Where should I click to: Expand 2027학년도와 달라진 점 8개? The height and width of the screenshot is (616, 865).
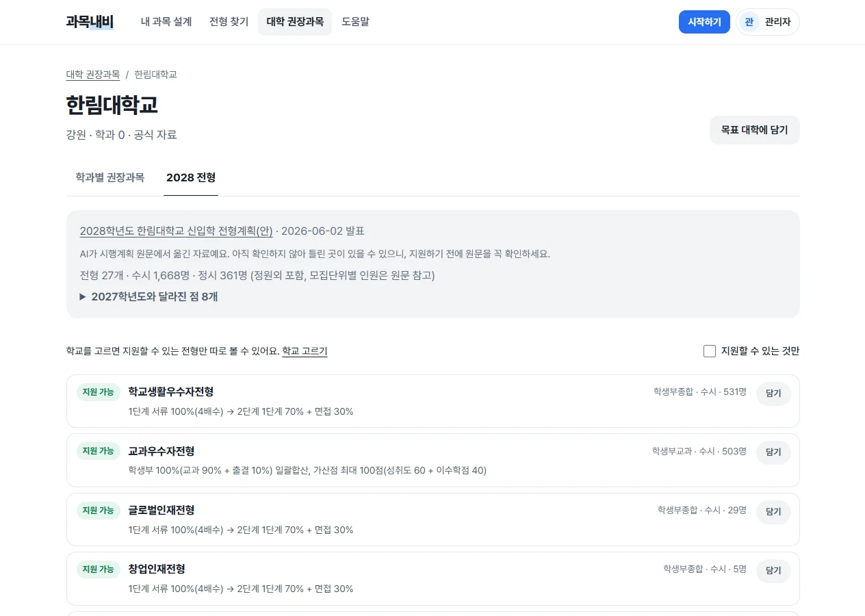pyautogui.click(x=149, y=297)
